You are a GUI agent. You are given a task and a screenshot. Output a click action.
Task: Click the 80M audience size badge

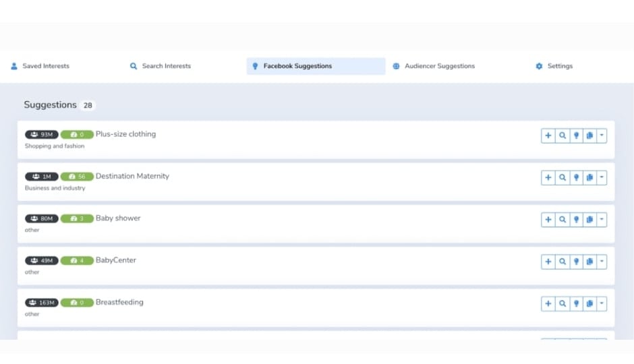click(x=42, y=218)
